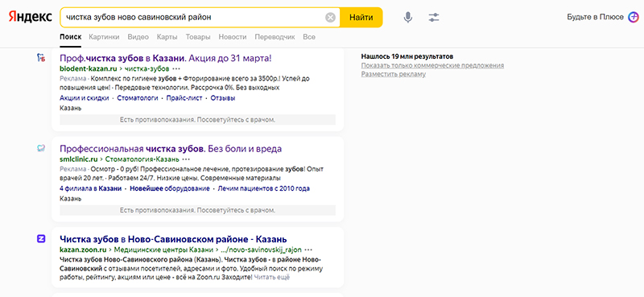Expand the snippet with Читать ещё

click(271, 278)
